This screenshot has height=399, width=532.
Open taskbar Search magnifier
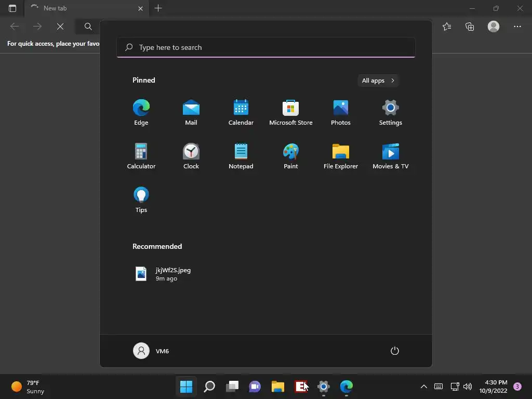coord(209,387)
